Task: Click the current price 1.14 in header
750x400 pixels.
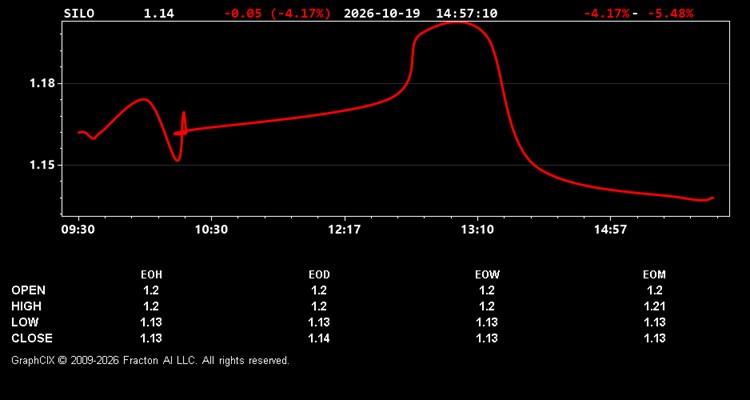Action: coord(159,13)
